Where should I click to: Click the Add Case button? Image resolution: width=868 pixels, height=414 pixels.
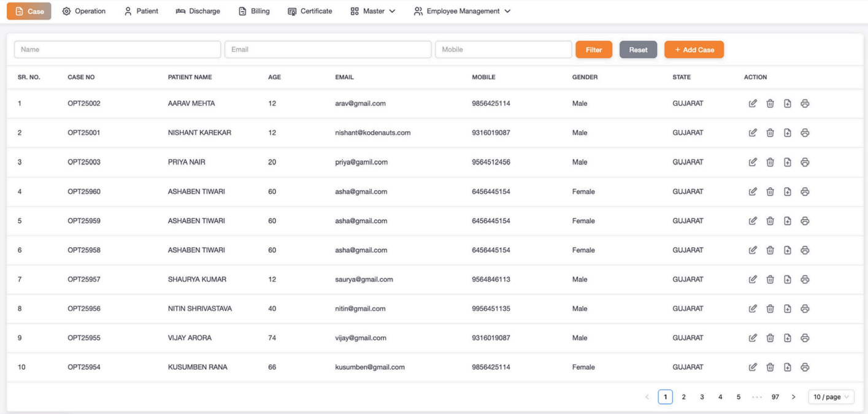[694, 49]
